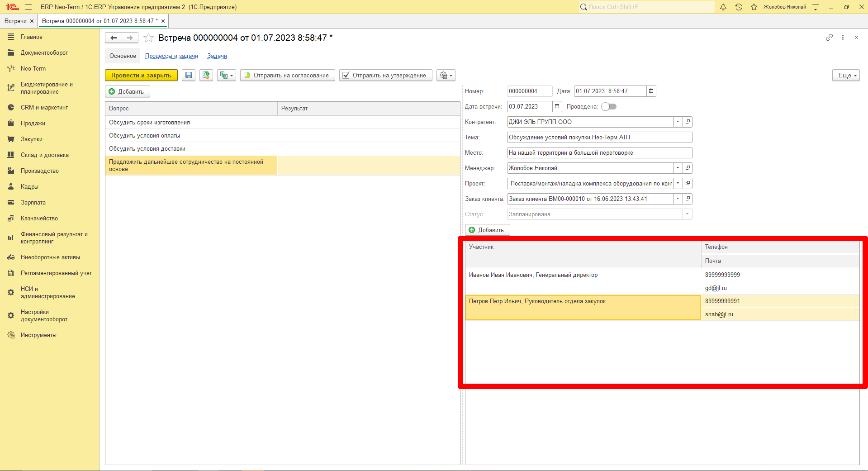
Task: Open notifications bell icon
Action: tap(723, 7)
